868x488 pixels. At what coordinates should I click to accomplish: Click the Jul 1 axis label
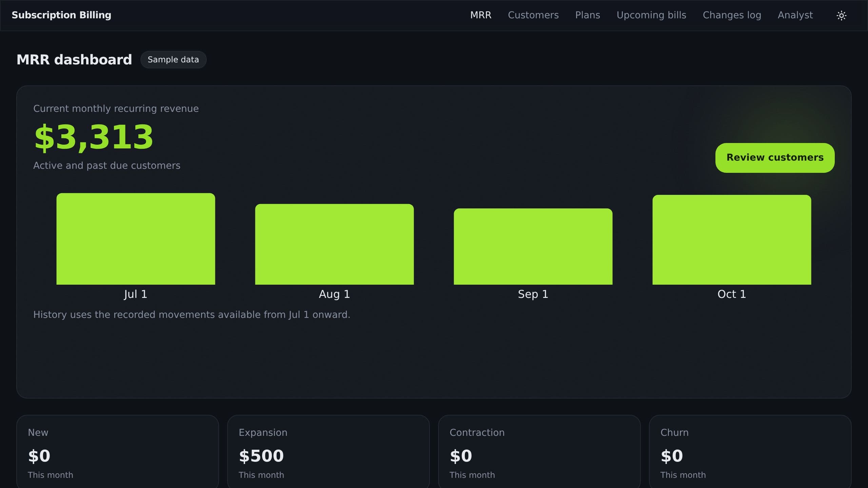(x=136, y=294)
